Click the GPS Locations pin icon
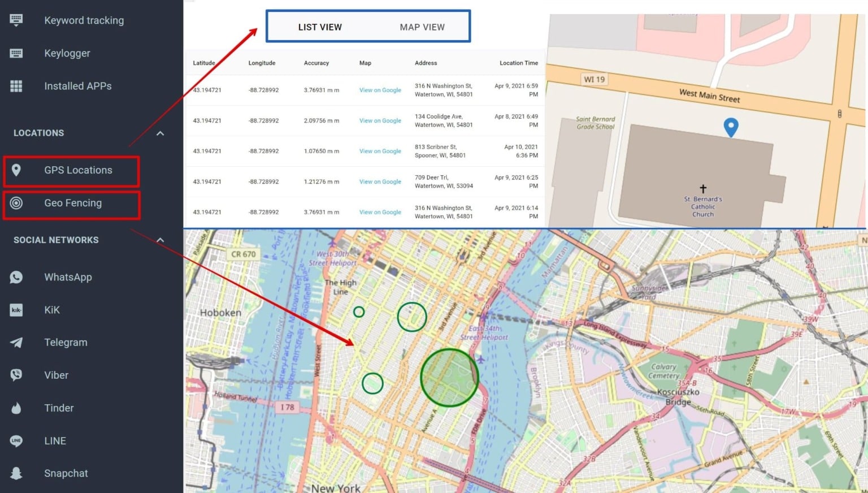This screenshot has height=493, width=868. [16, 170]
